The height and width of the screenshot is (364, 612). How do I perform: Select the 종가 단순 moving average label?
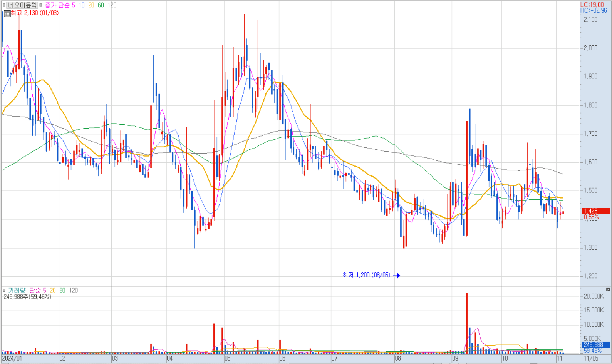[x=57, y=5]
